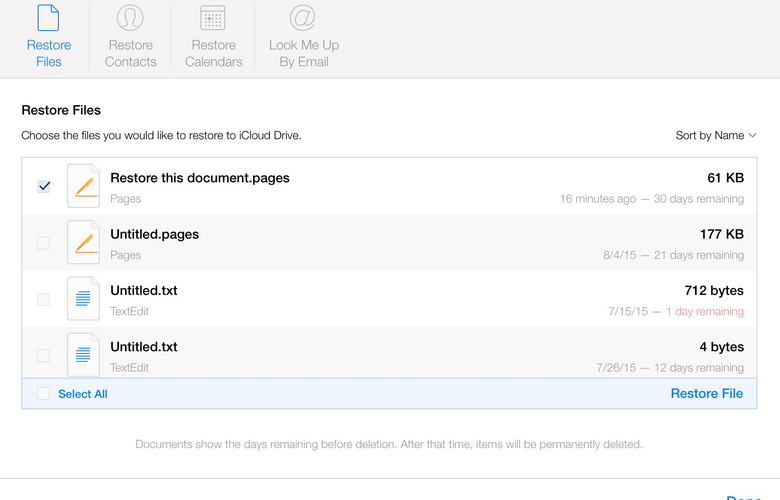
Task: Check the 712 bytes Untitled.txt checkbox
Action: [44, 299]
